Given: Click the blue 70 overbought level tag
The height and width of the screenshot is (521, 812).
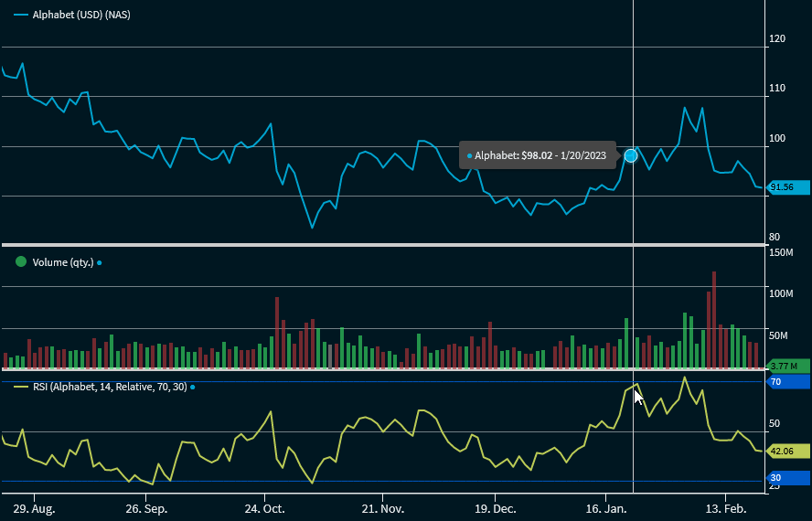Looking at the screenshot, I should [x=788, y=381].
